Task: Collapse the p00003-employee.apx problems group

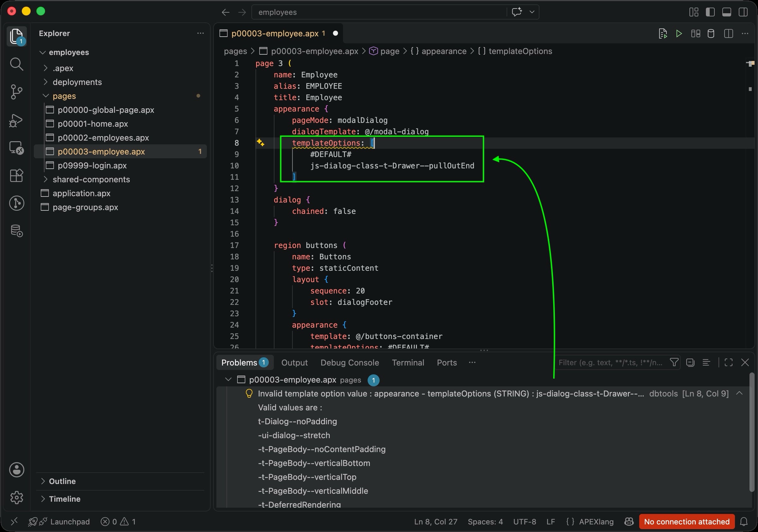Action: click(x=228, y=380)
